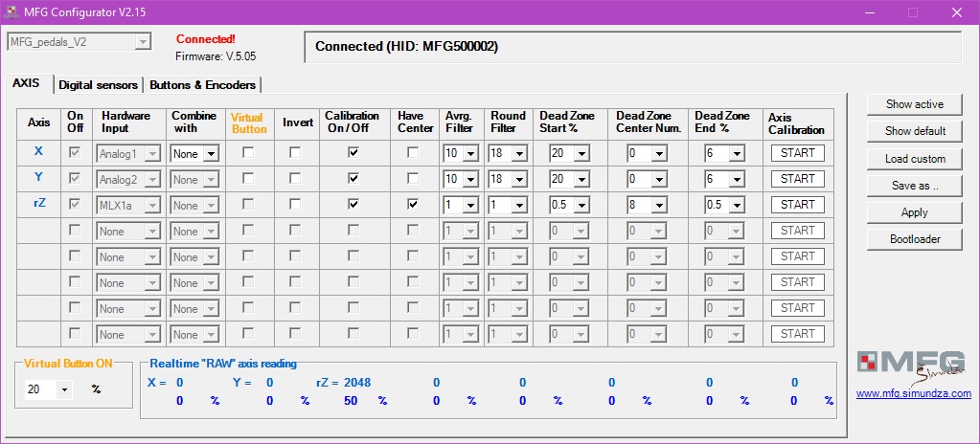Open Dead Zone Start dropdown for Y axis
980x444 pixels.
click(x=569, y=179)
